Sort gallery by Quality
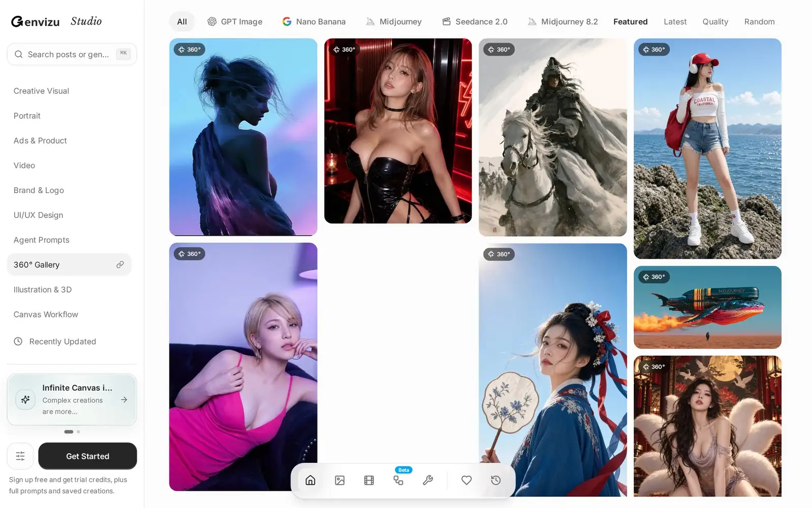The height and width of the screenshot is (508, 812). (x=715, y=22)
